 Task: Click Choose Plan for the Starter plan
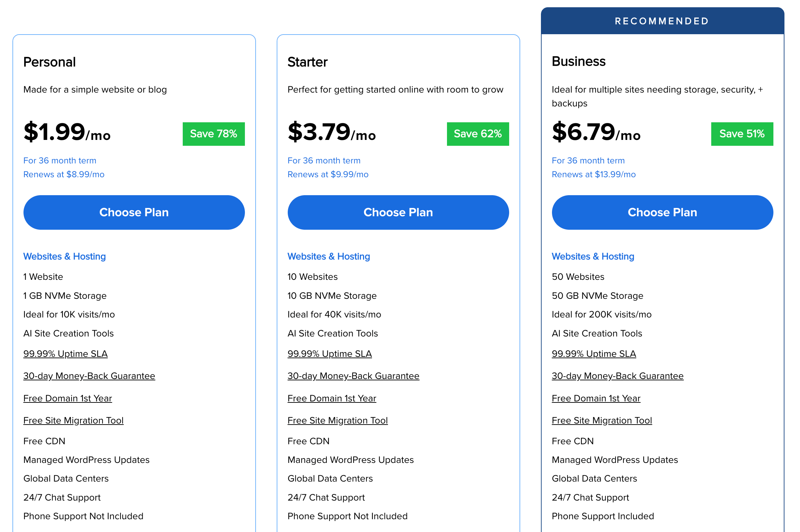pos(398,212)
